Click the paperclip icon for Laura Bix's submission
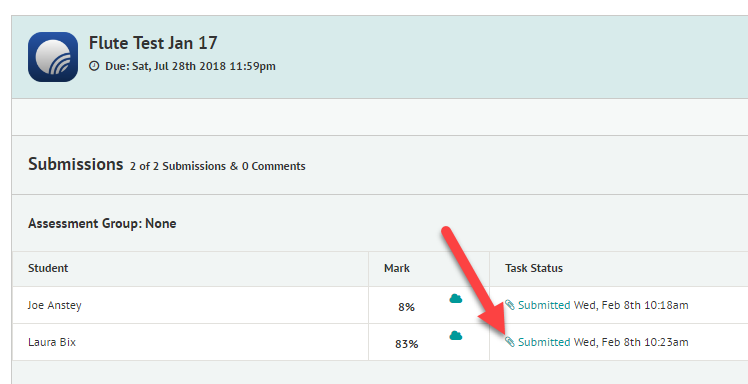The image size is (748, 384). pyautogui.click(x=510, y=342)
